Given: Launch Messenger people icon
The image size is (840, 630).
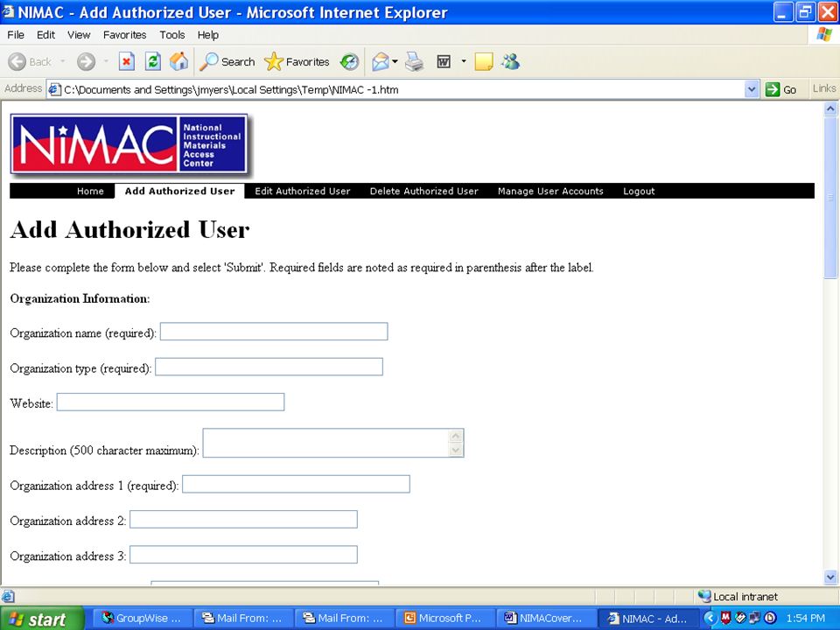Looking at the screenshot, I should (510, 62).
